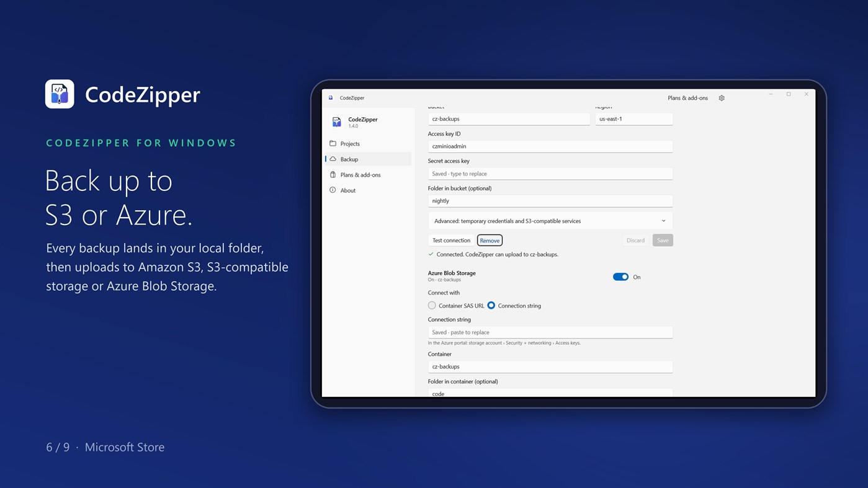Viewport: 868px width, 488px height.
Task: Click the 'Azure Blob Storage' heading
Action: [452, 273]
